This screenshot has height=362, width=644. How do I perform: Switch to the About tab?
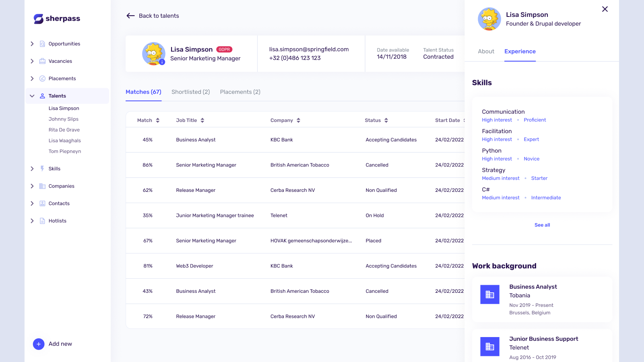tap(486, 51)
